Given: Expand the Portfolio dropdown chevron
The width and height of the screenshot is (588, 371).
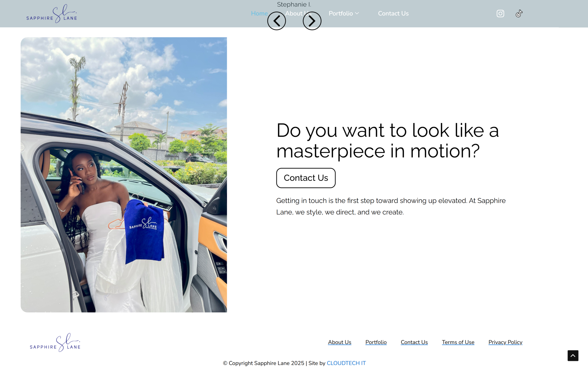Looking at the screenshot, I should (x=357, y=13).
